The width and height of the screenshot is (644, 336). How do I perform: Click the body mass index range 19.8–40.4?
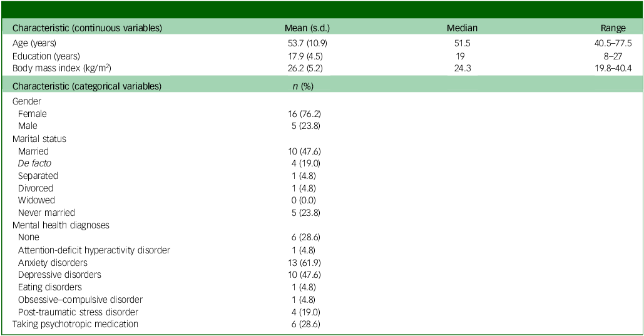tap(613, 68)
